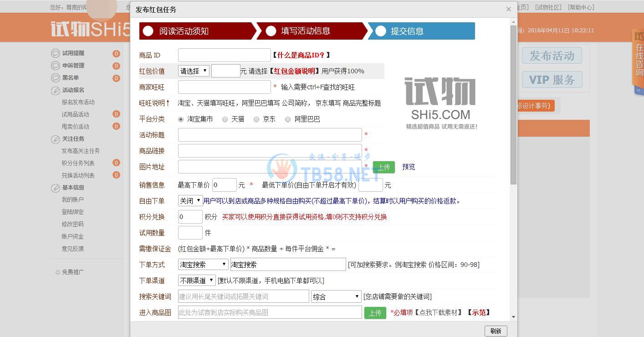Focus the 商品链接 input field
The image size is (644, 337).
(270, 151)
